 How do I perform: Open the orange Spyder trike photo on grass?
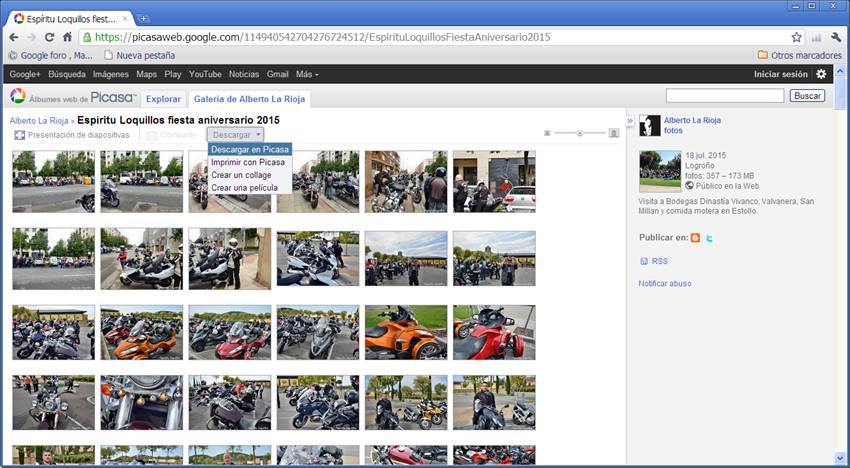pos(406,332)
